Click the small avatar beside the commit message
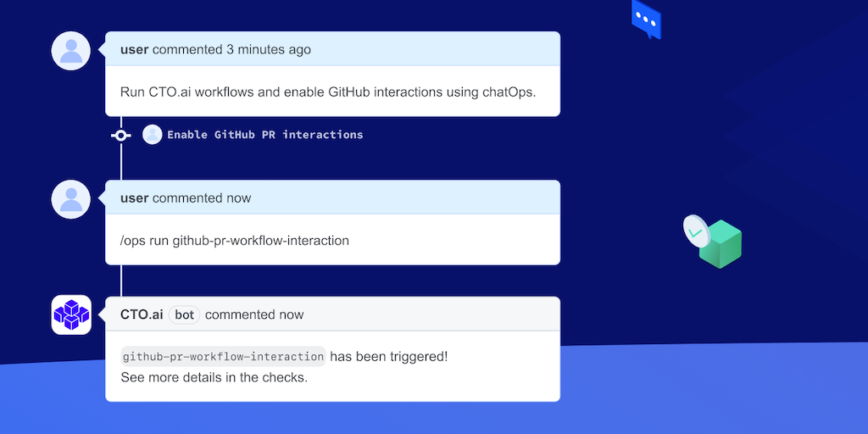The height and width of the screenshot is (434, 868). coord(153,135)
